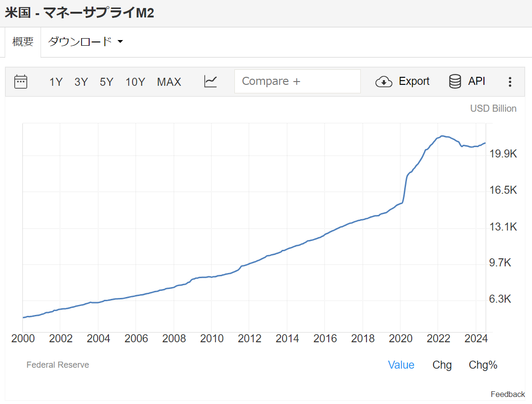Click the Compare + input field
Image resolution: width=532 pixels, height=404 pixels.
[x=297, y=81]
